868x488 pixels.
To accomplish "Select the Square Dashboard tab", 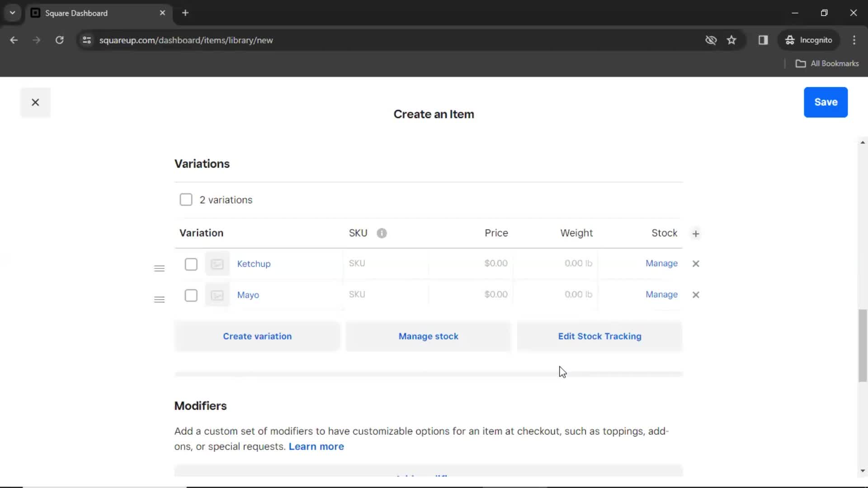I will point(99,13).
